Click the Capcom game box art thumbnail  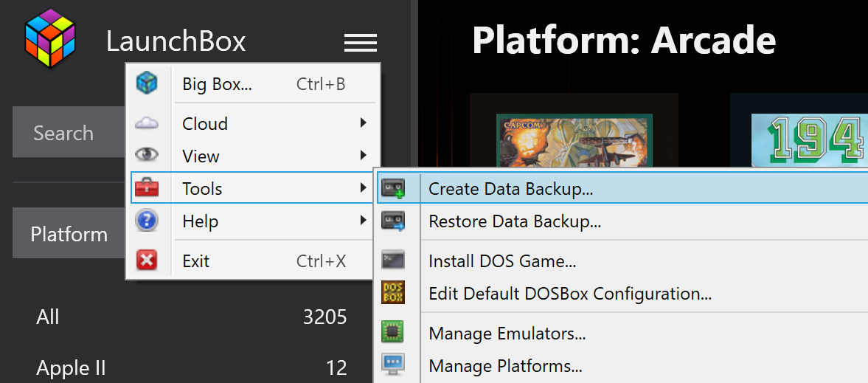pos(574,139)
